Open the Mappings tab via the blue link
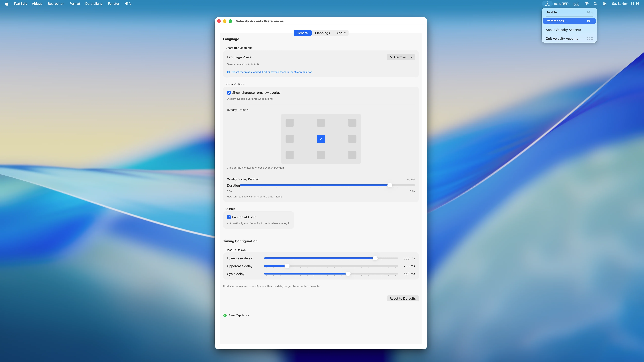 pyautogui.click(x=272, y=72)
